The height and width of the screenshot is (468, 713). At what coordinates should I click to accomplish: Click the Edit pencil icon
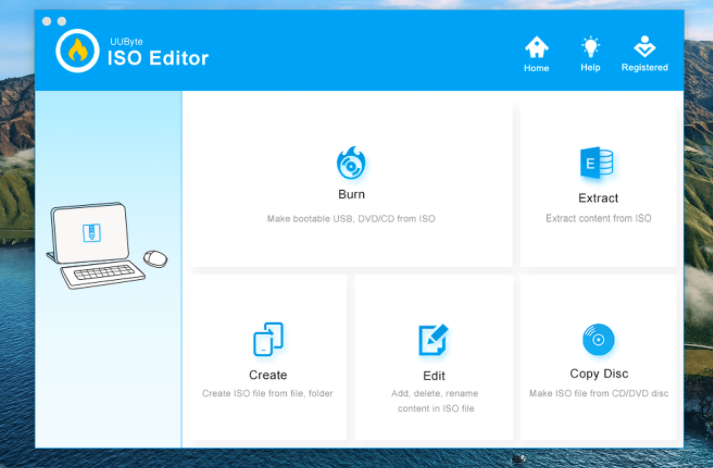tap(433, 340)
